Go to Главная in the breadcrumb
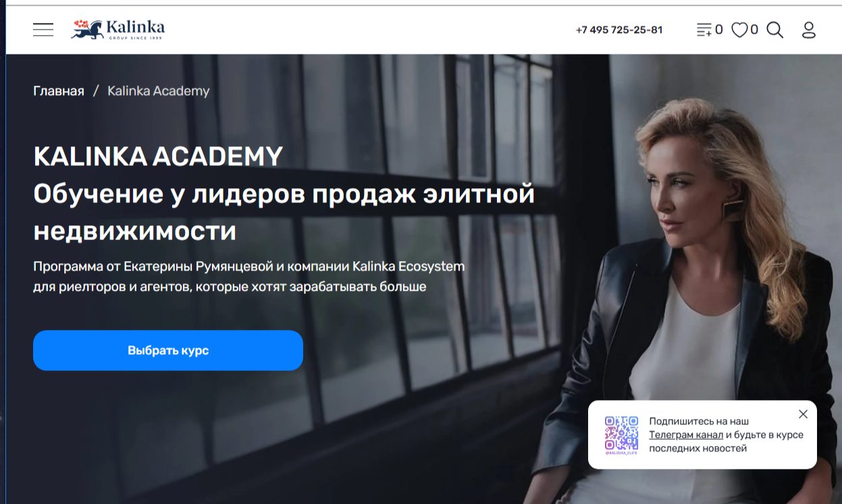842x504 pixels. (x=59, y=91)
